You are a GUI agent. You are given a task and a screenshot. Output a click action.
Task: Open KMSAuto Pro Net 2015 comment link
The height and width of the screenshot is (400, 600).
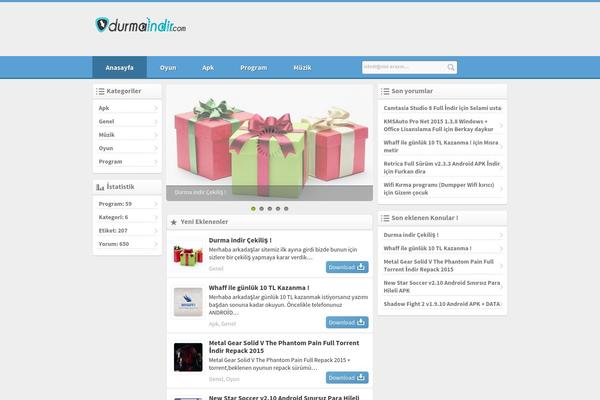pos(439,125)
